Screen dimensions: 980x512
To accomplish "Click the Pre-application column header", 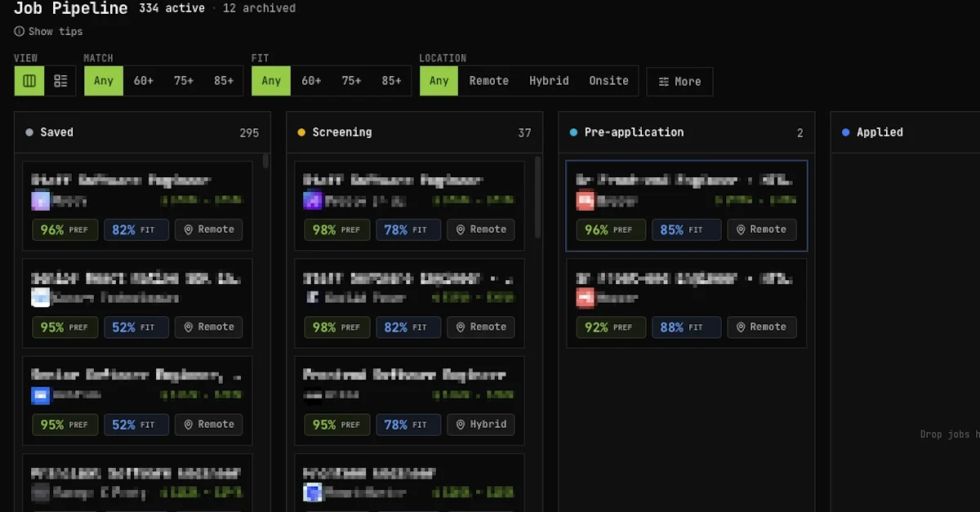I will coord(634,132).
